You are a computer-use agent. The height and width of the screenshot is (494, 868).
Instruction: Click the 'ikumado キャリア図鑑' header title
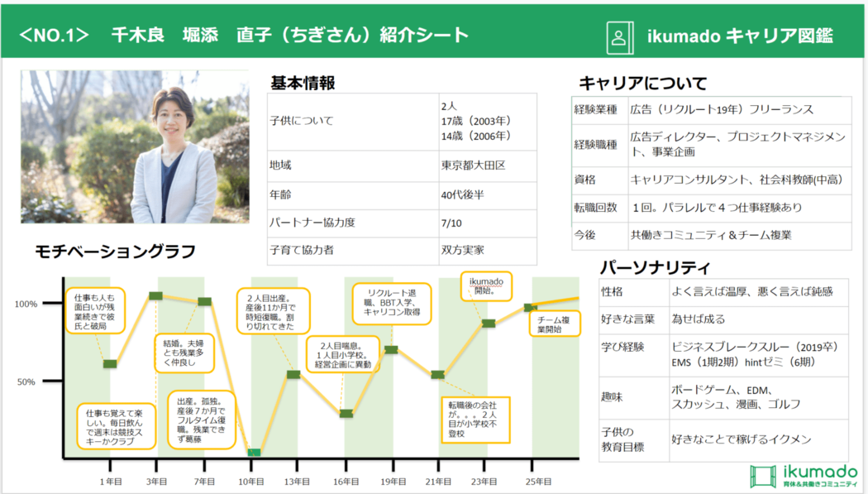click(739, 36)
